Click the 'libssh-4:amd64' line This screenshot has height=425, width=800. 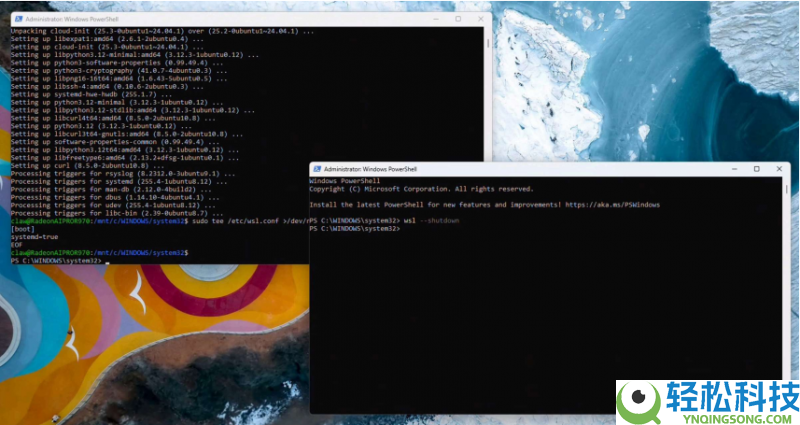(x=107, y=87)
